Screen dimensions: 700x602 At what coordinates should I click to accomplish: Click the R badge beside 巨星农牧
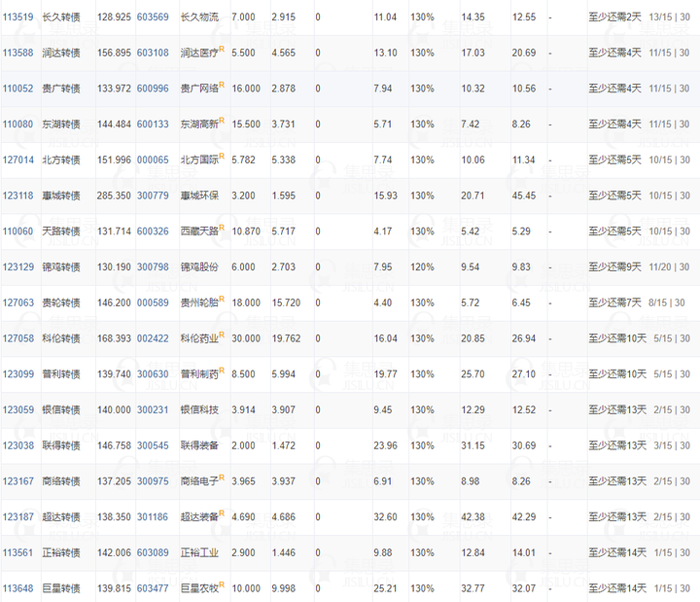222,584
